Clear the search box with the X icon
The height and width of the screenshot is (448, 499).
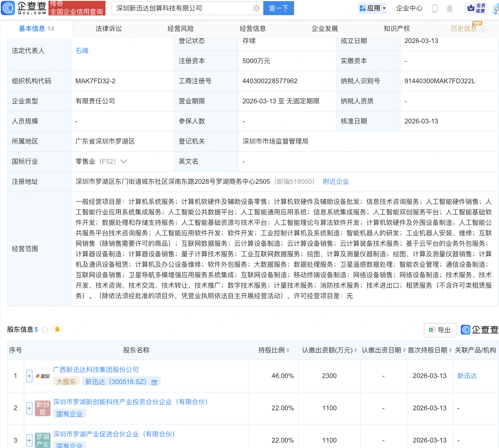[x=256, y=8]
